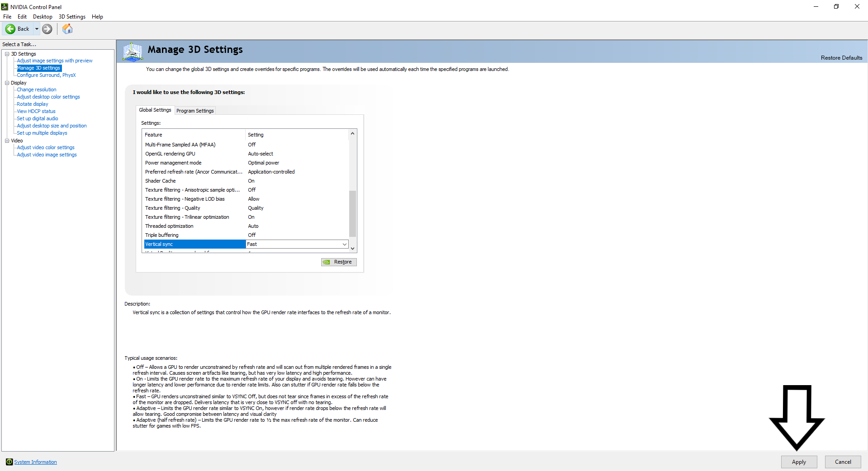The image size is (868, 471).
Task: Click the Home icon in toolbar
Action: click(67, 29)
